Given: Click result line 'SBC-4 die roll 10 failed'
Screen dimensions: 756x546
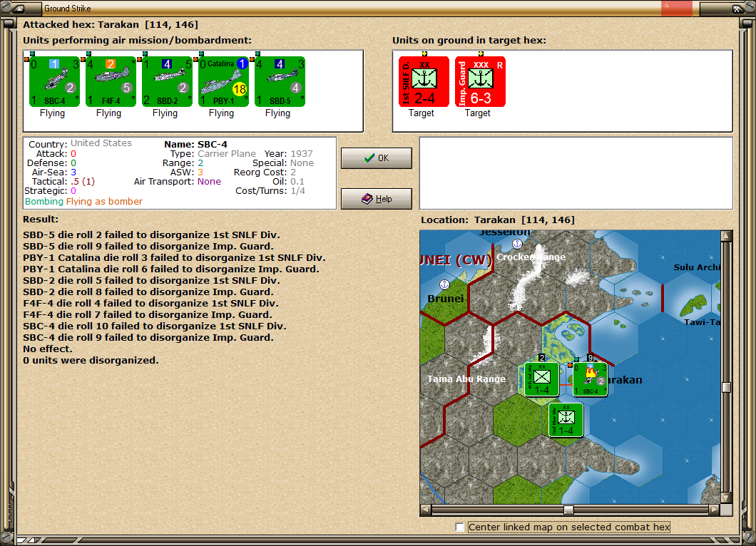Looking at the screenshot, I should [155, 326].
